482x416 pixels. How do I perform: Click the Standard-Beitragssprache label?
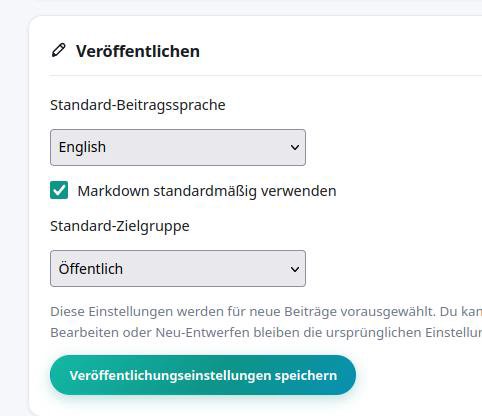[138, 105]
